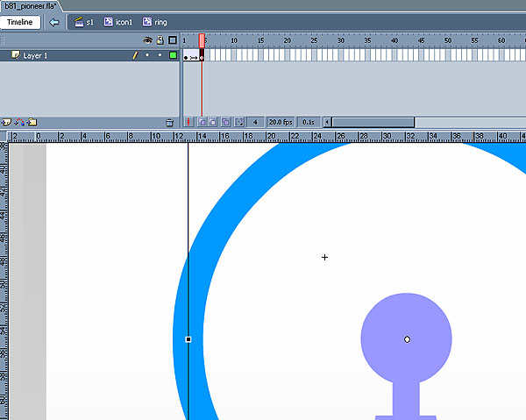Screen dimensions: 526x420
Task: Click frame 45 on the timeline ruler
Action: (422, 40)
